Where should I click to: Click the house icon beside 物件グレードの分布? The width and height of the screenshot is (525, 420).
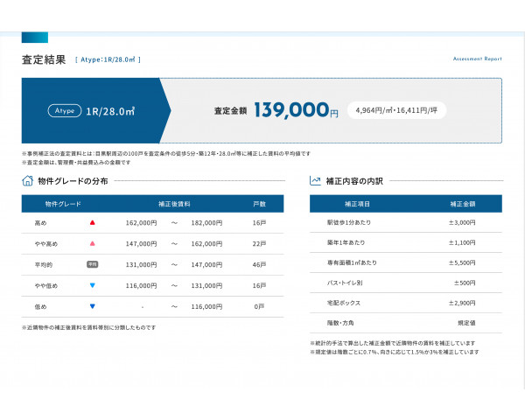(x=27, y=181)
